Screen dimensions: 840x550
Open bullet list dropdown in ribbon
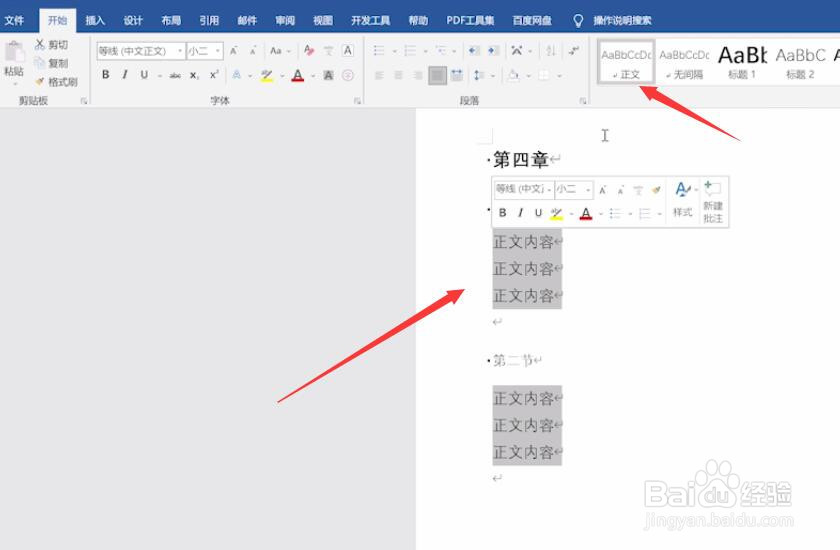click(394, 51)
